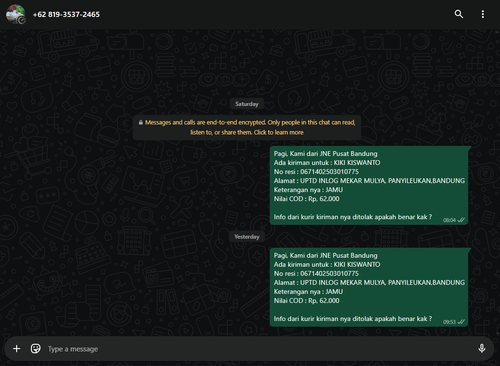Click the end-to-end encryption notice

247,127
